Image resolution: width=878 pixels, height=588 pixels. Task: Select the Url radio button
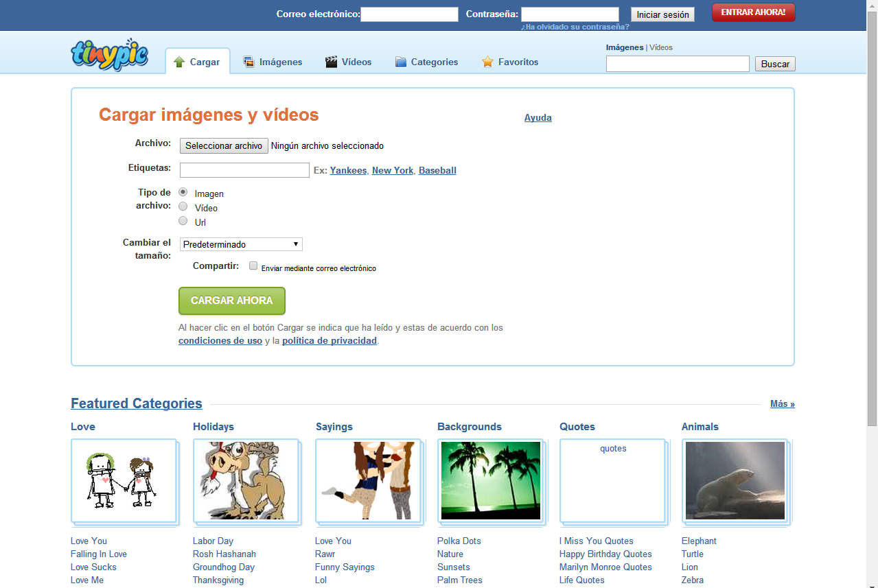click(183, 220)
